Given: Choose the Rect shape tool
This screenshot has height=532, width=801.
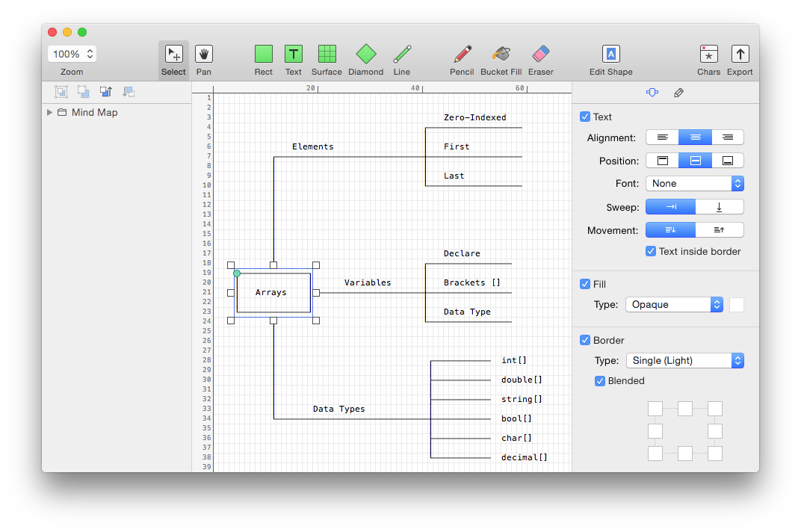Looking at the screenshot, I should click(x=263, y=55).
